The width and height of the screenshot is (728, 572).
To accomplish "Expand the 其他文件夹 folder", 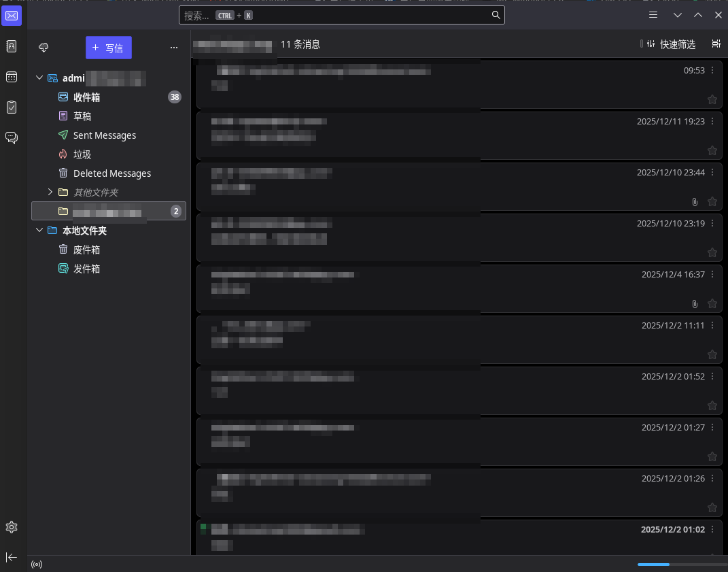I will [50, 192].
